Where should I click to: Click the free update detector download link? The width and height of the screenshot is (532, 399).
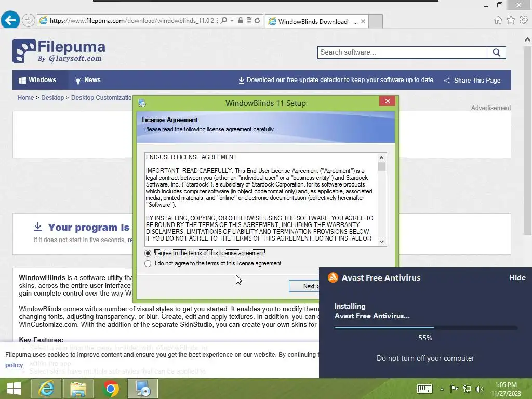coord(336,80)
